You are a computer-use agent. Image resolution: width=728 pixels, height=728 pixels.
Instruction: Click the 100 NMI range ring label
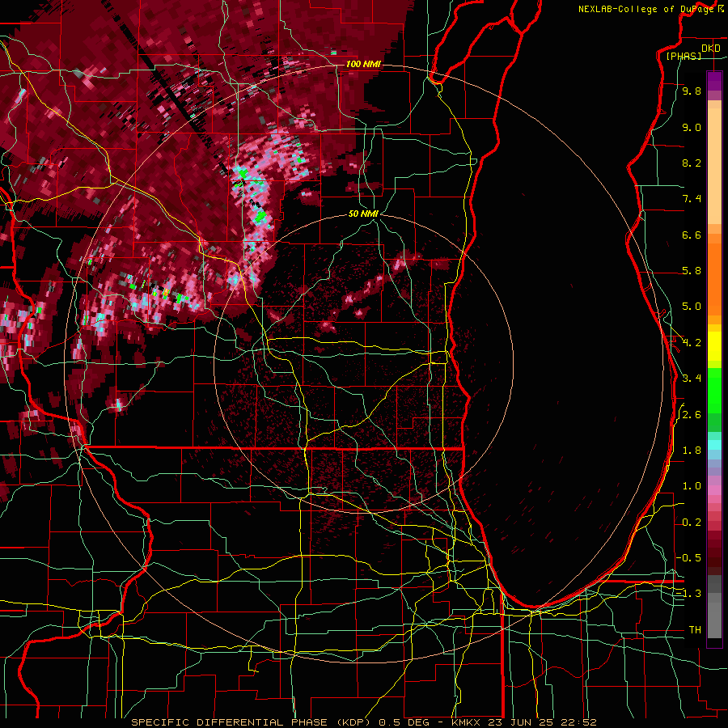[x=363, y=64]
